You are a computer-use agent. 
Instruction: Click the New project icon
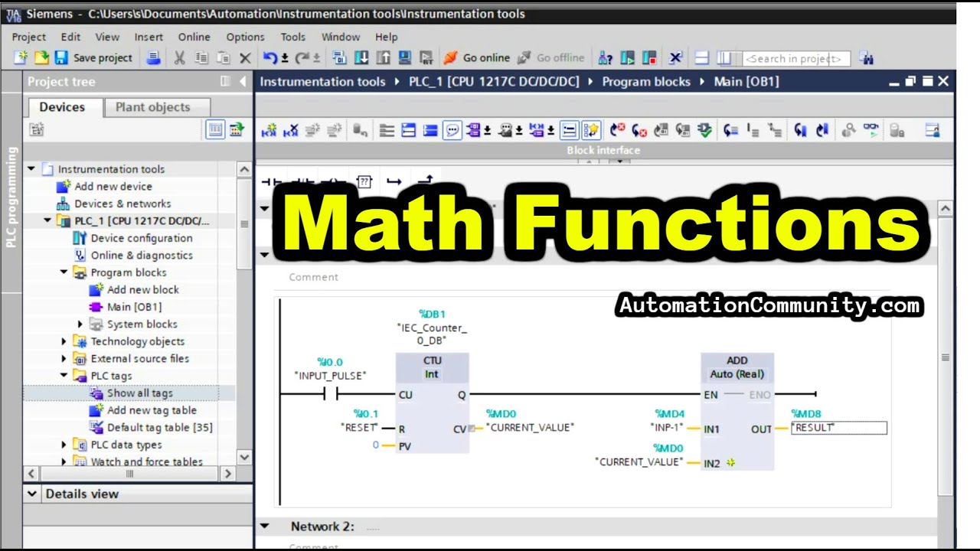(x=21, y=57)
